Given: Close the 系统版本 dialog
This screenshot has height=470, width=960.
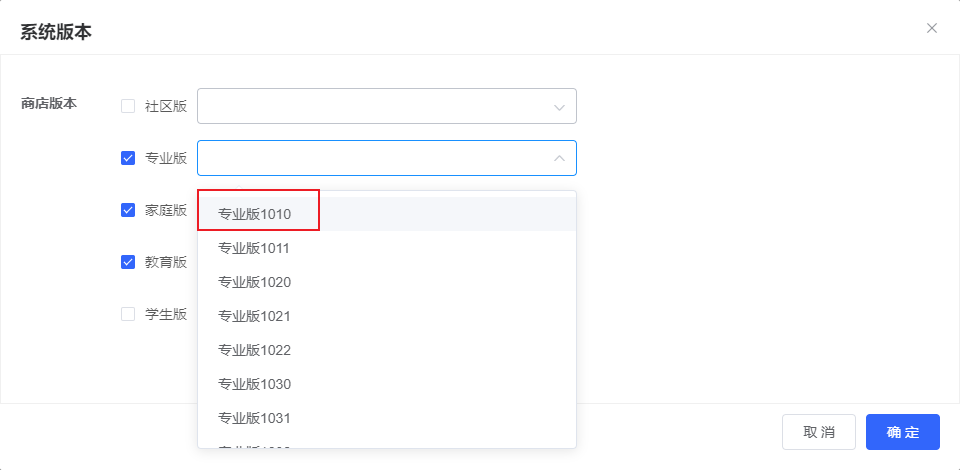Looking at the screenshot, I should pos(932,28).
